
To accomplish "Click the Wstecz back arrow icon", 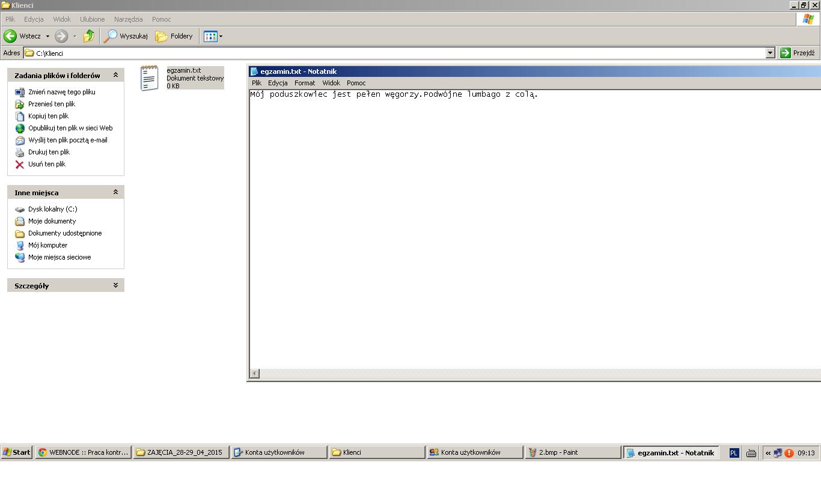I will (10, 36).
